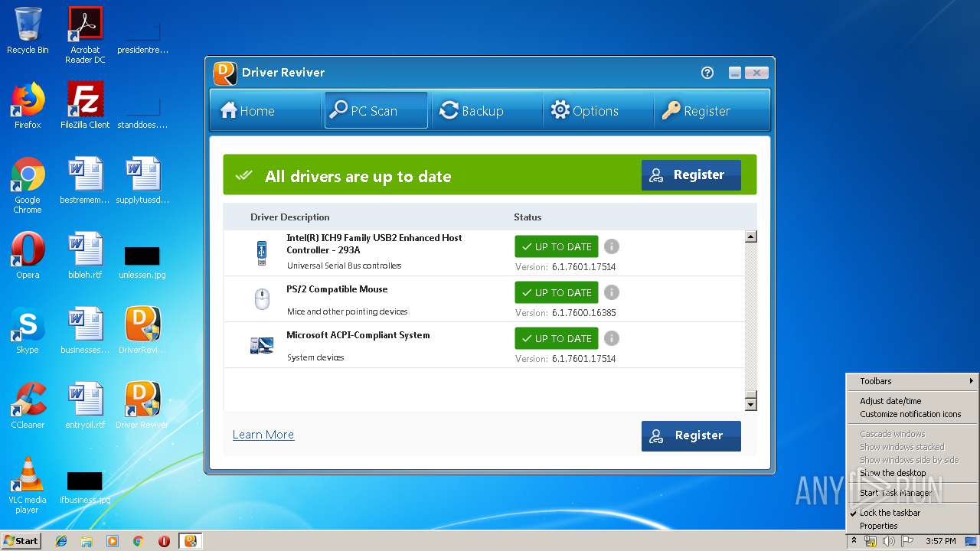
Task: Toggle Lock the taskbar option
Action: coord(913,513)
